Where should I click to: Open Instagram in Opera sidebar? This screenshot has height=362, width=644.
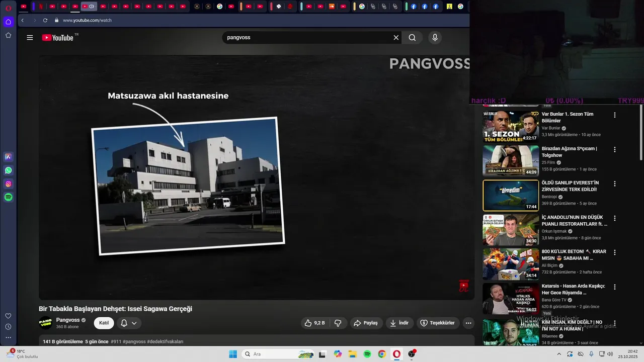tap(8, 184)
